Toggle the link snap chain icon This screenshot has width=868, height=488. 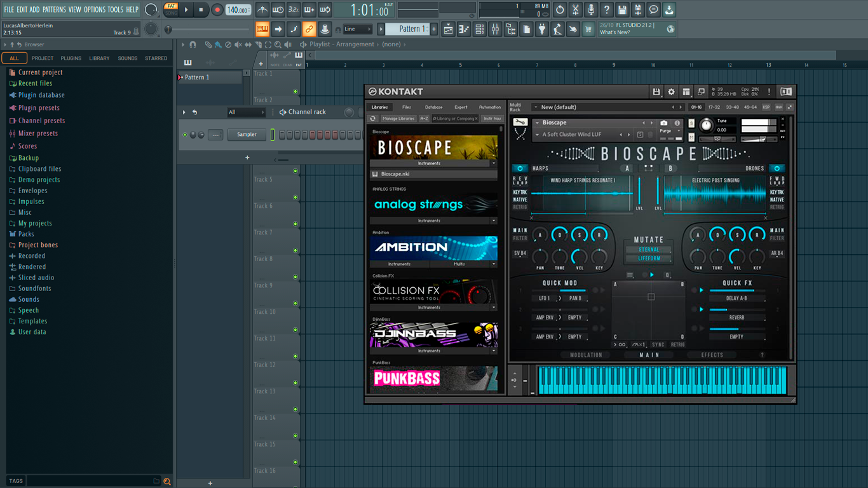[x=309, y=29]
